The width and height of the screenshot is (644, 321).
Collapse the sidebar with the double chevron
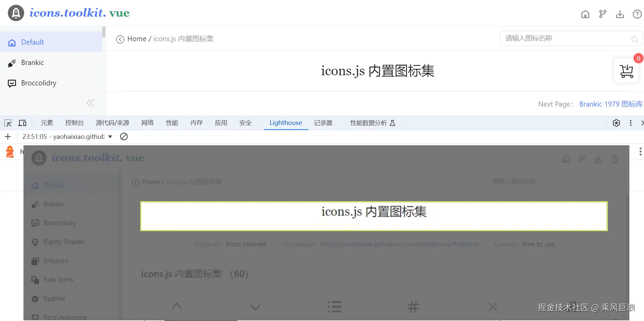(90, 103)
